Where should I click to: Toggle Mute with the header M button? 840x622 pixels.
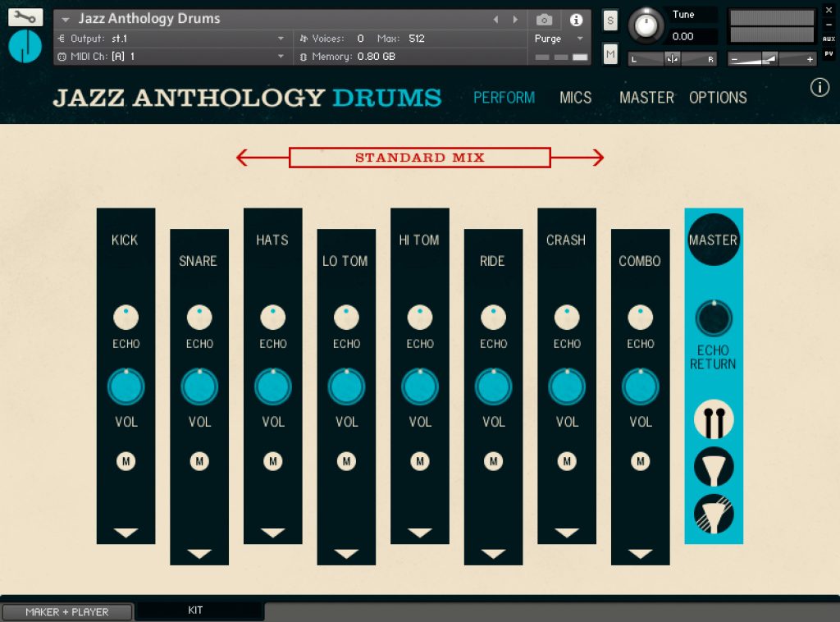pyautogui.click(x=610, y=54)
